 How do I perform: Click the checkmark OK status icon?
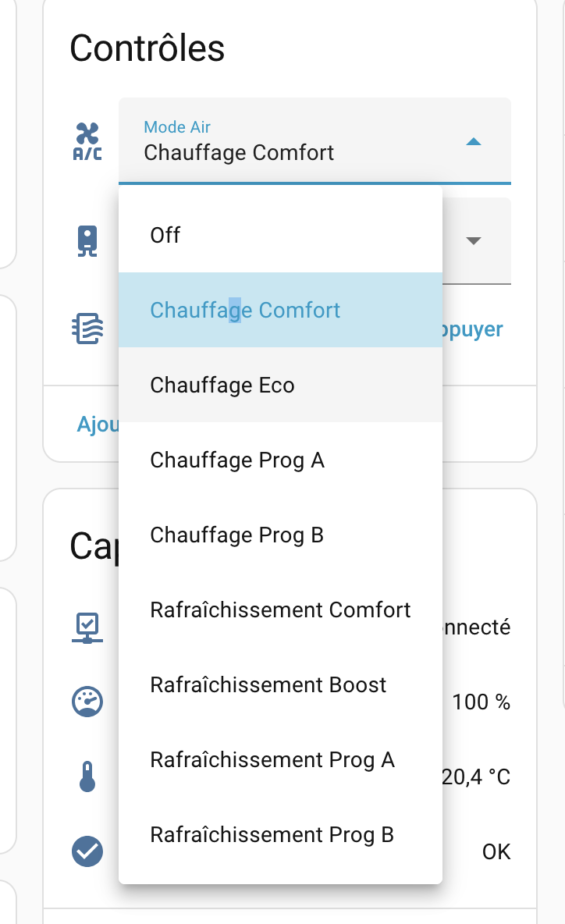tap(87, 851)
